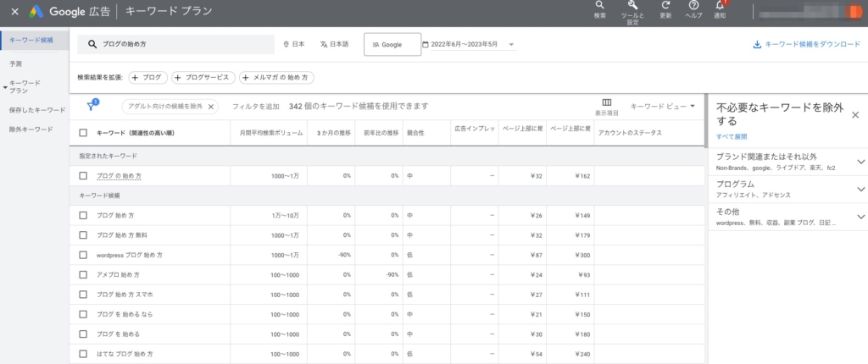Check the ブログ 始め 方 無料 row
Screen dimensions: 868x364
83,235
